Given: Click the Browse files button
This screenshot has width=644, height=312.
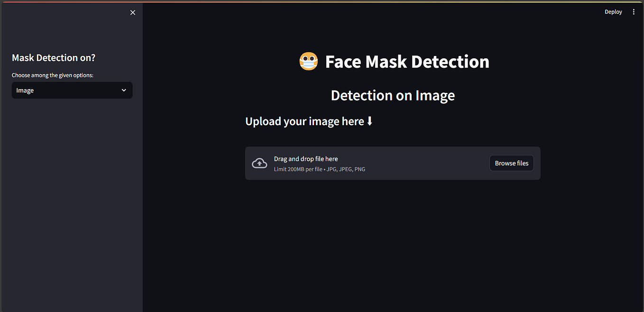Looking at the screenshot, I should 511,163.
